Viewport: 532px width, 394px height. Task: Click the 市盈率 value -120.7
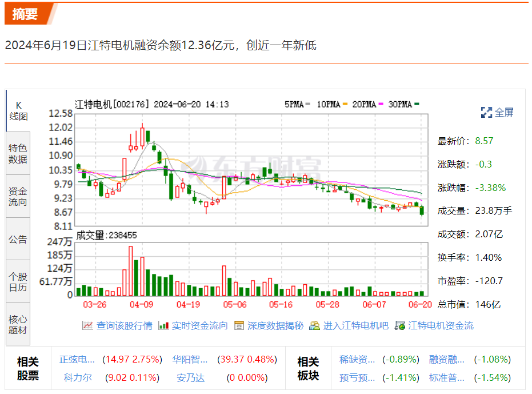[x=489, y=281]
